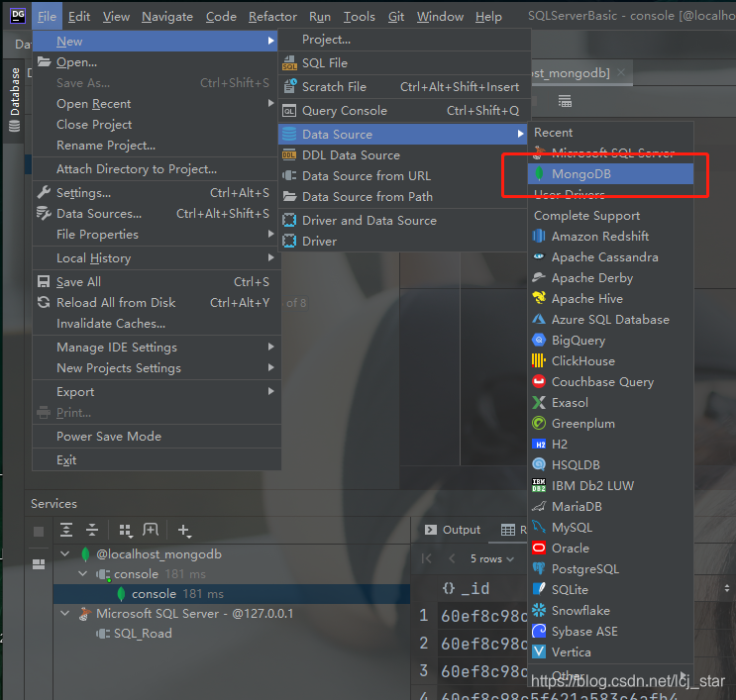Click Close Project

click(x=157, y=125)
